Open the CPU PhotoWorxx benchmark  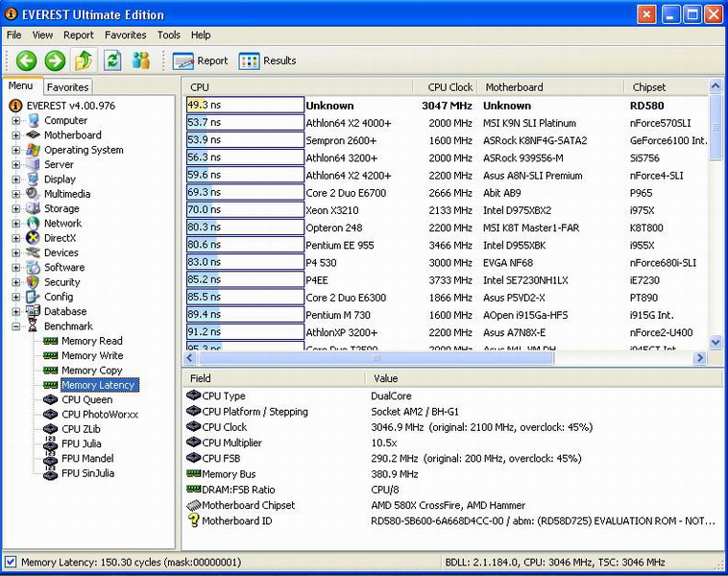click(99, 415)
